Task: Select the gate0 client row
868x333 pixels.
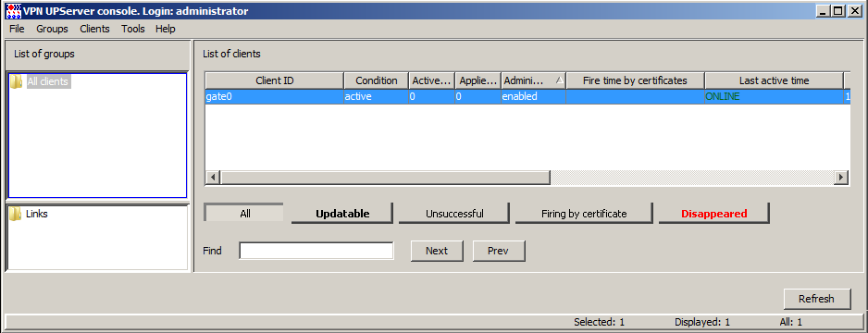Action: coord(527,96)
